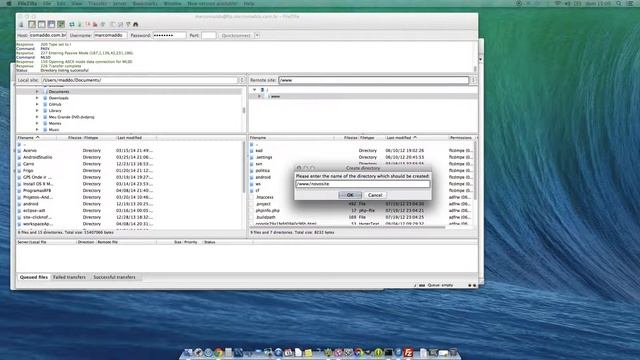Click the Password input field
Screen dimensions: 640x360
169,36
